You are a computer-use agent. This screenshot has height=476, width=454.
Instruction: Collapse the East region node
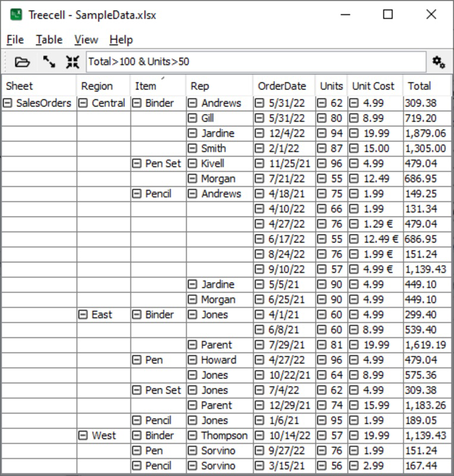83,315
